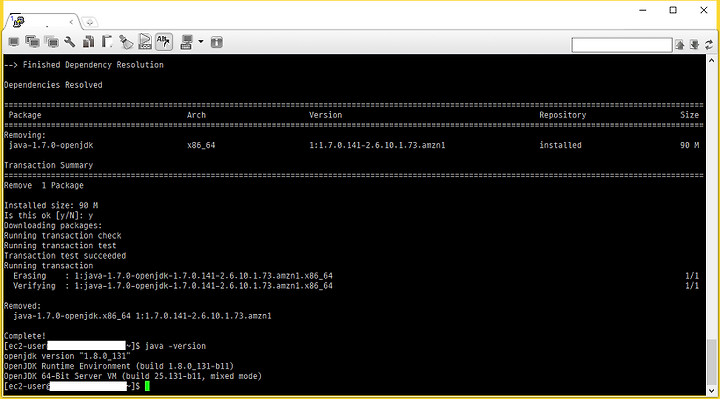Click 'OpenJDK 64-Bit Server VM' line

133,377
